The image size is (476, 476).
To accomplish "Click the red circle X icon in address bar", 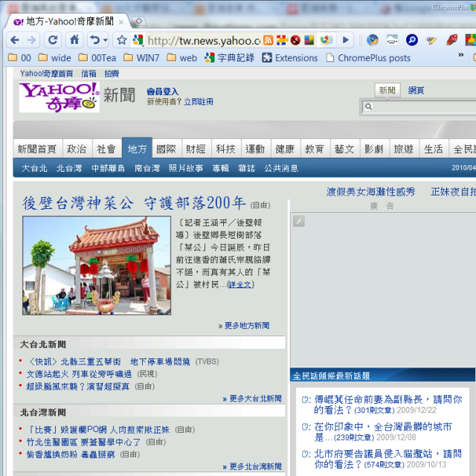I will click(x=295, y=40).
